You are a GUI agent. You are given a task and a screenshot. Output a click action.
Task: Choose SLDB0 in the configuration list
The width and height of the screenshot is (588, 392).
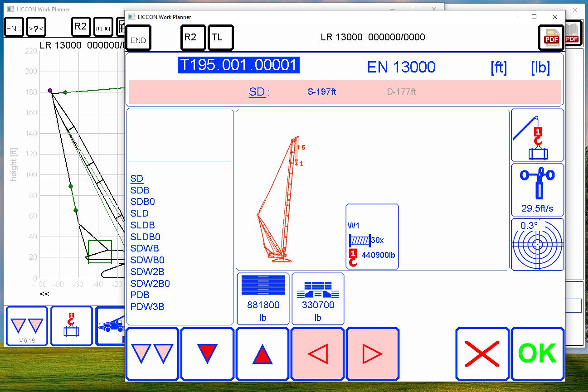coord(146,237)
